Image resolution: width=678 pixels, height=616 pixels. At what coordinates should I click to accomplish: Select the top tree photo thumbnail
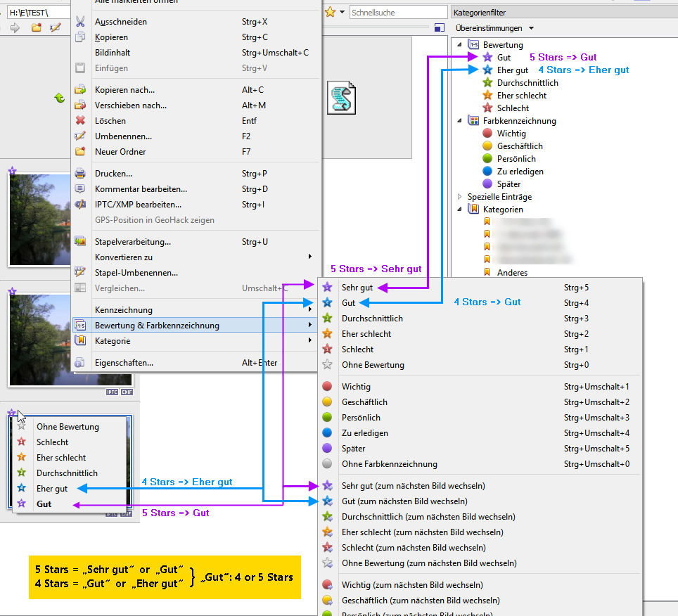[40, 219]
